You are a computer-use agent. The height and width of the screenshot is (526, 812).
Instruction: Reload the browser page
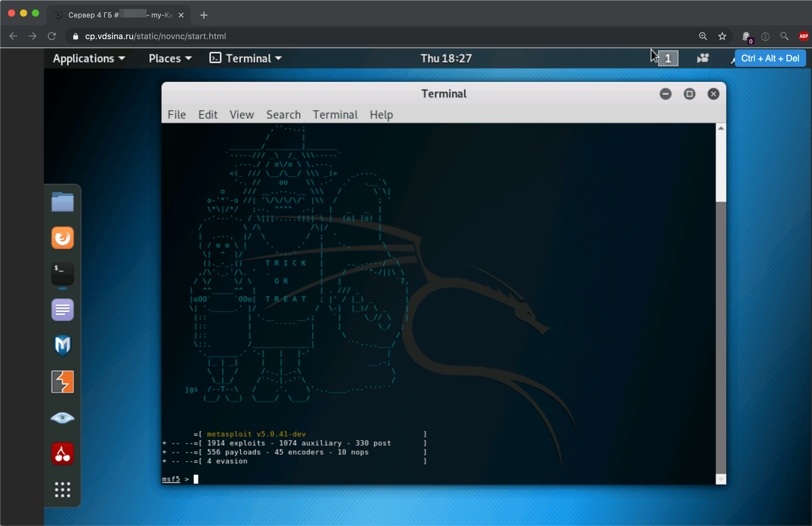[52, 36]
